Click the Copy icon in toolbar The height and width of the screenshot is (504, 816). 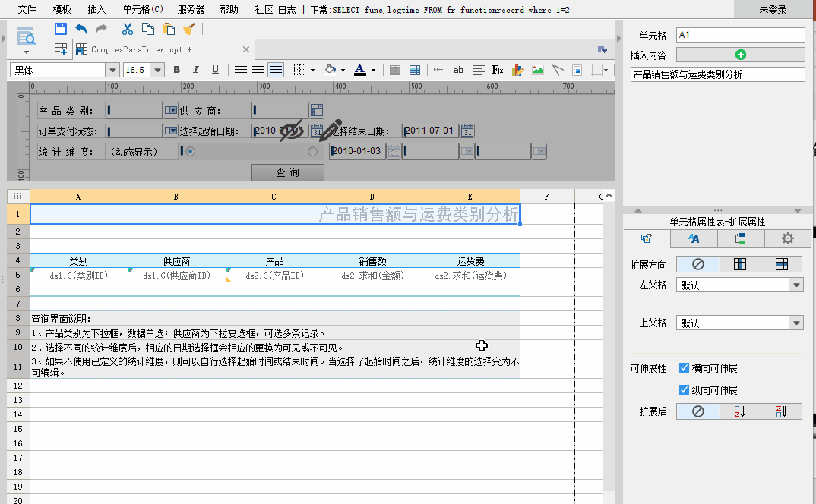[148, 29]
